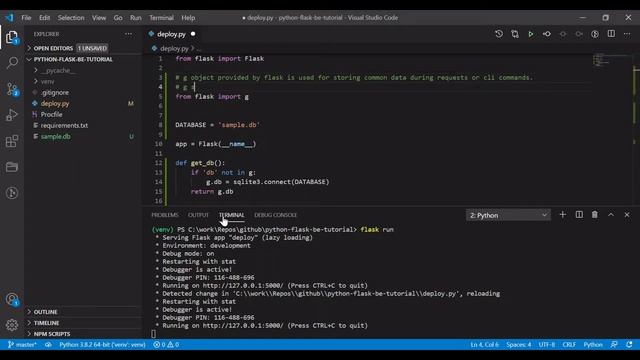The width and height of the screenshot is (640, 360).
Task: Open the Selection menu
Action: coord(71,18)
